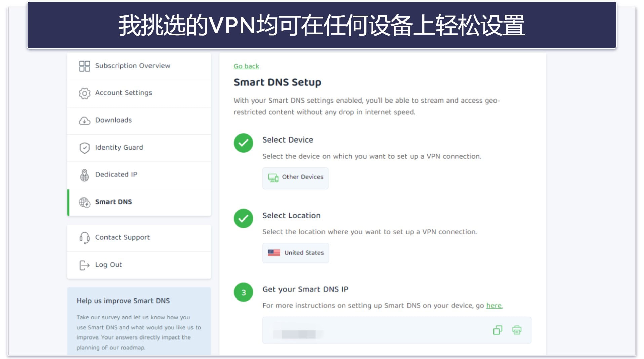The width and height of the screenshot is (644, 359).
Task: Click the United States flag icon
Action: click(274, 253)
